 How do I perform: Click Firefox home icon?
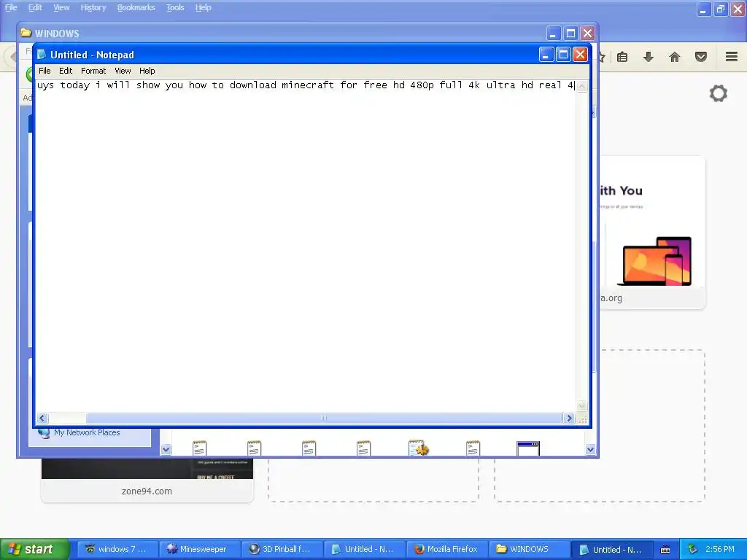pyautogui.click(x=675, y=57)
